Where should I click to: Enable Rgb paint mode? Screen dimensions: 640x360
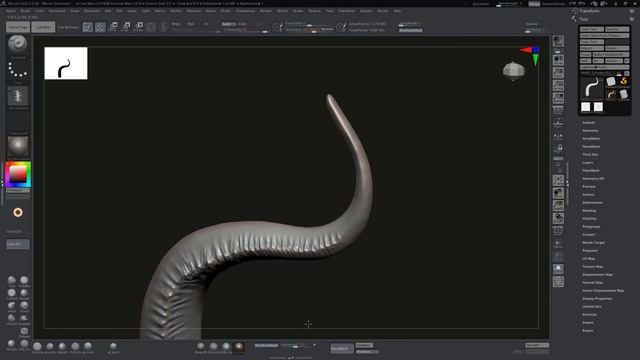point(191,24)
